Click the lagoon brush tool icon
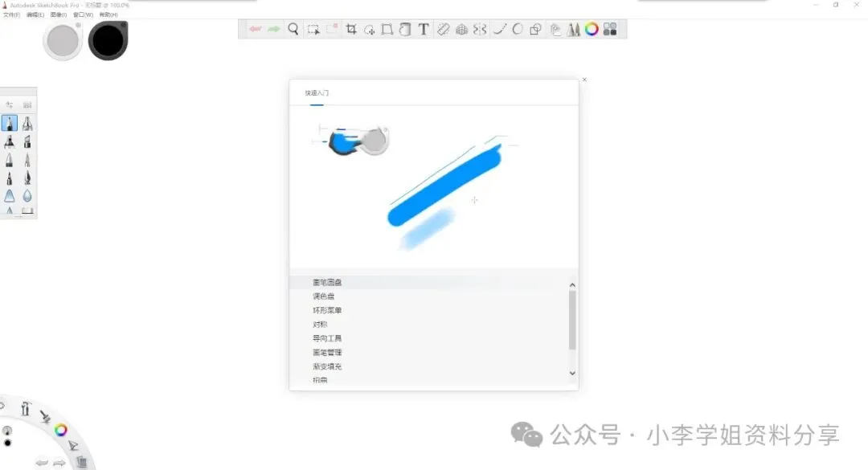Image resolution: width=868 pixels, height=470 pixels. pos(45,416)
